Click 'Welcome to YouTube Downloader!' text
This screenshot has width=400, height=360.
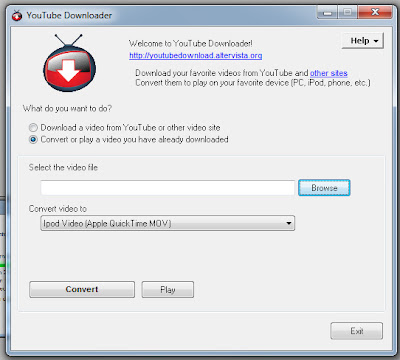(x=191, y=44)
